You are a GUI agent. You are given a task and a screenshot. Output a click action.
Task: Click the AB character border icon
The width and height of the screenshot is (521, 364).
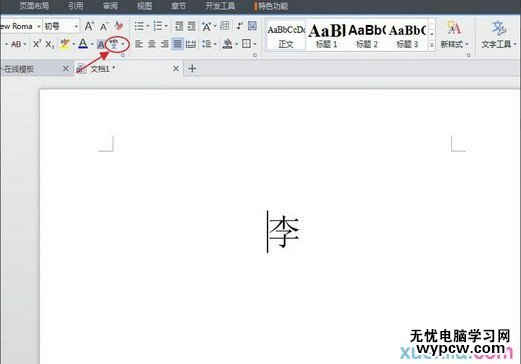tap(16, 44)
